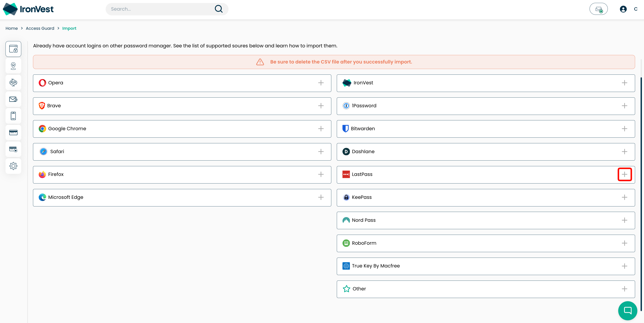Expand the Other import section

[624, 289]
